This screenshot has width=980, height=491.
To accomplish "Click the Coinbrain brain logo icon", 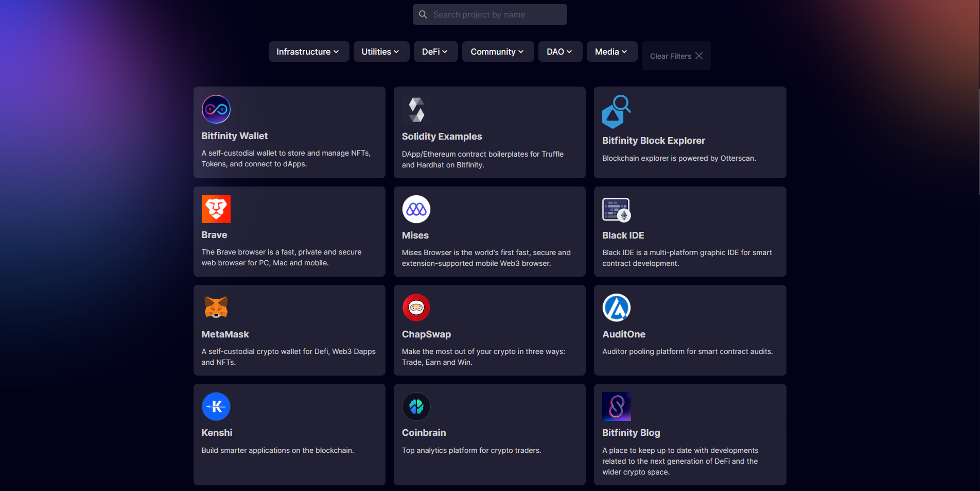I will pos(416,407).
